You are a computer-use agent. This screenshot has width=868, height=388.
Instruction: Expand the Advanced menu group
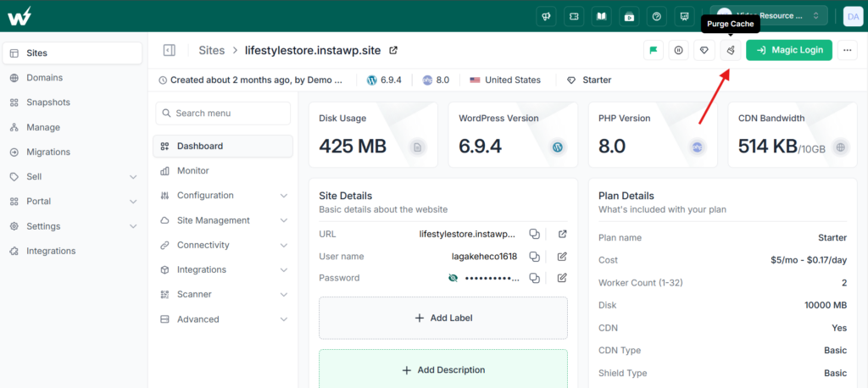point(284,319)
